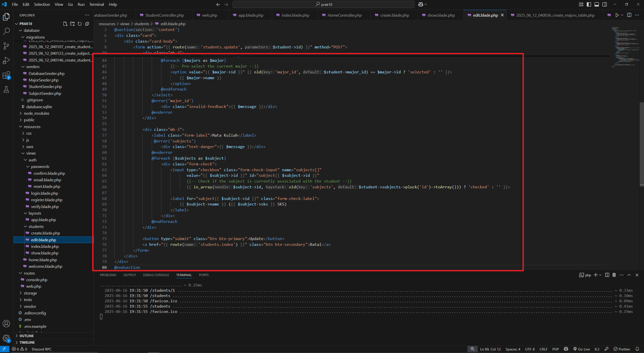Create a new file in PRAK10
The image size is (644, 353).
(x=65, y=24)
